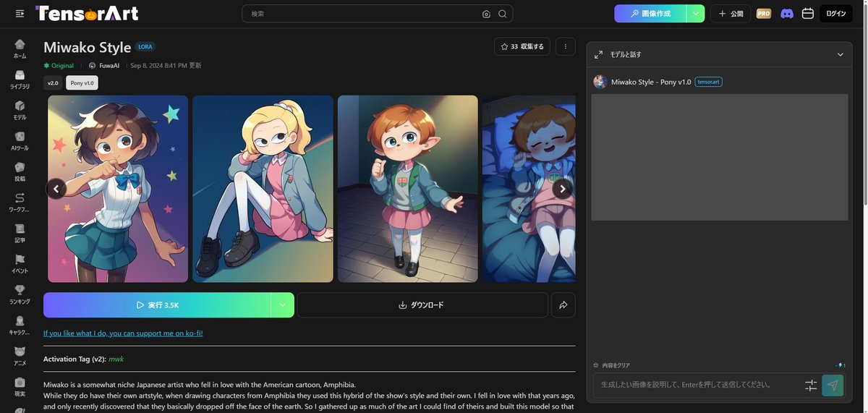Image resolution: width=868 pixels, height=413 pixels.
Task: Open アニメ category in the sidebar
Action: [20, 357]
